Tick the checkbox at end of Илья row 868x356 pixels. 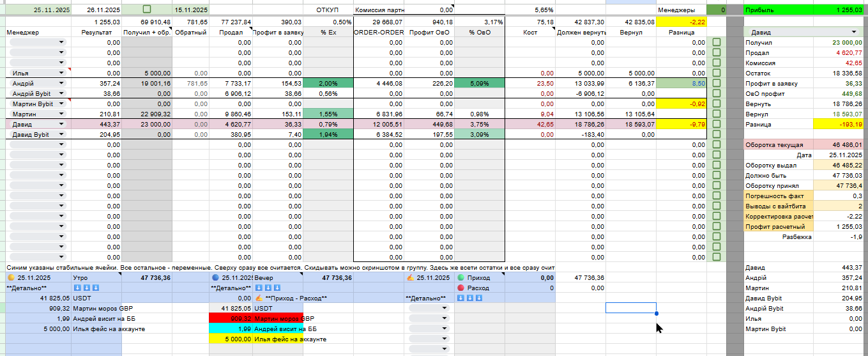coord(716,74)
